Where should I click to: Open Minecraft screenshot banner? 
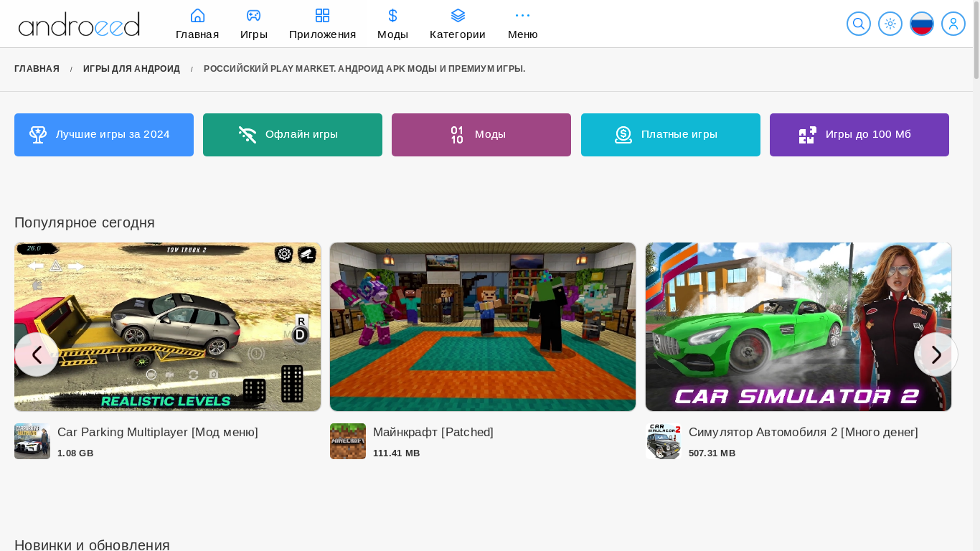coord(483,326)
